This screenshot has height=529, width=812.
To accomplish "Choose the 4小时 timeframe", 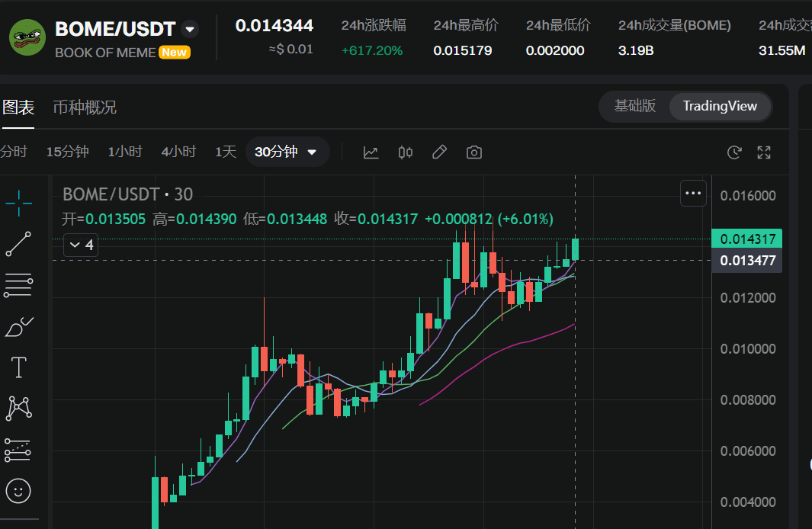I will [178, 152].
